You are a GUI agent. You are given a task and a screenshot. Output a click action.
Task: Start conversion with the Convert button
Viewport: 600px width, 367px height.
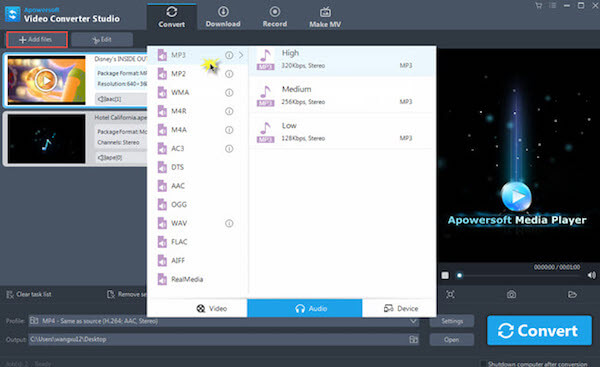[x=540, y=330]
